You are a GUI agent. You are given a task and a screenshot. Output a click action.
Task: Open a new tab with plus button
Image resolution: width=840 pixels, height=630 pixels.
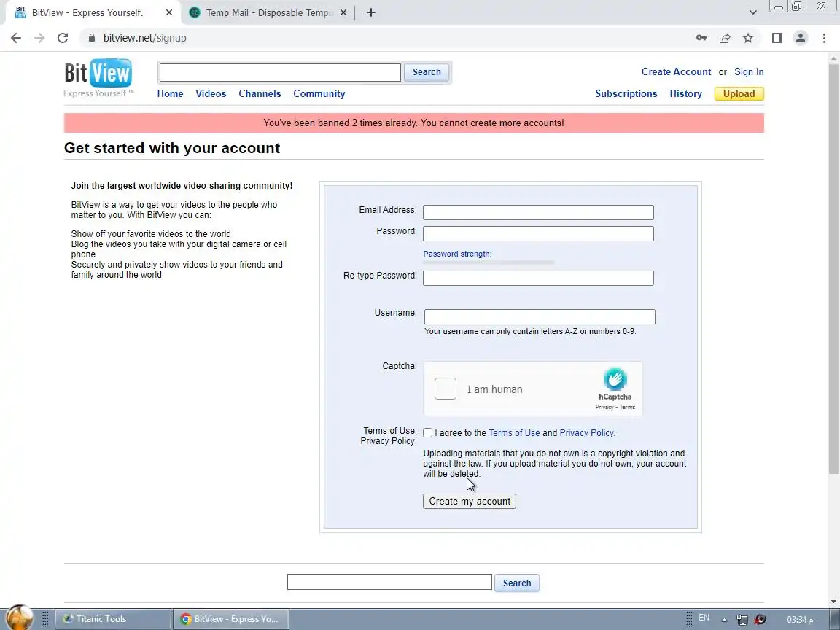click(x=370, y=12)
